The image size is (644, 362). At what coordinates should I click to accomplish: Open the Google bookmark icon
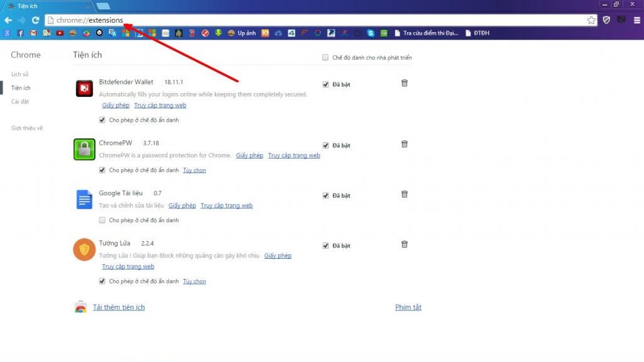pyautogui.click(x=7, y=33)
